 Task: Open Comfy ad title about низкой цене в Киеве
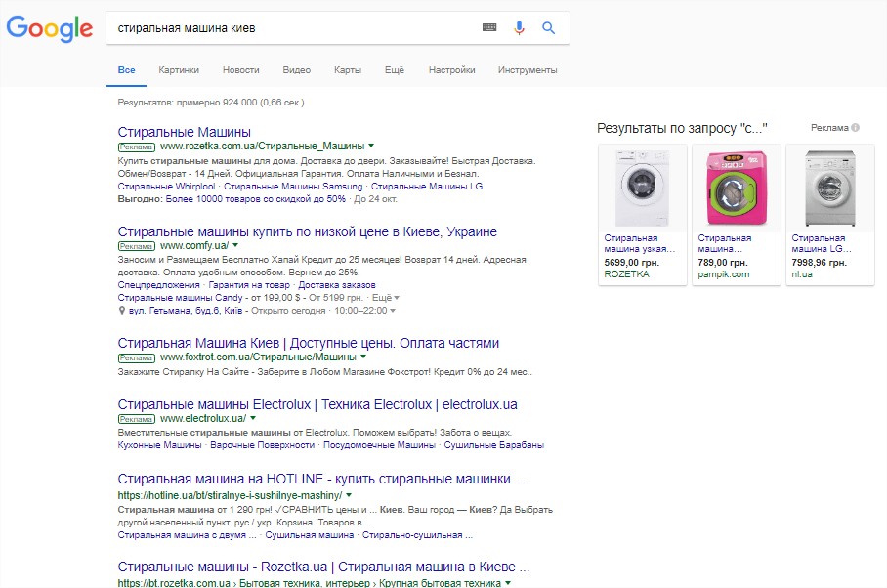pyautogui.click(x=307, y=231)
